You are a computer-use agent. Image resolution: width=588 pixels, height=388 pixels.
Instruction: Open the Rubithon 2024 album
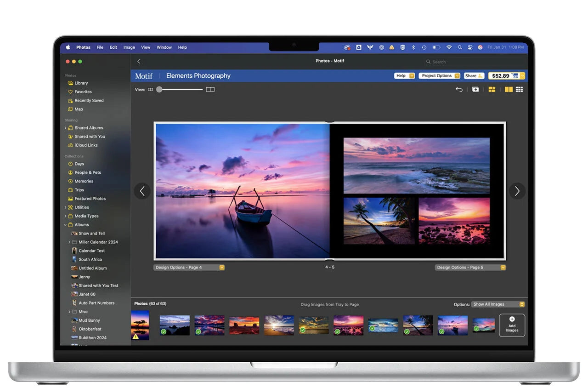(89, 338)
